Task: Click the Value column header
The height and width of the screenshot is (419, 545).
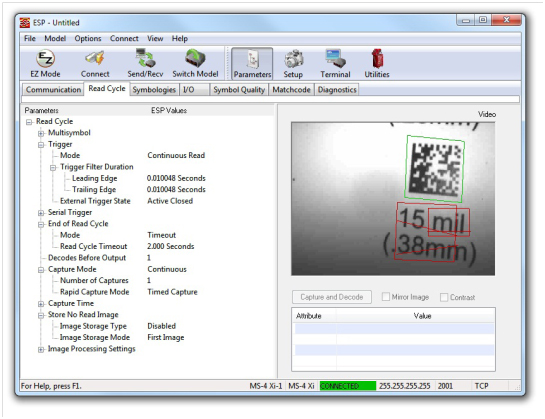Action: tap(422, 316)
